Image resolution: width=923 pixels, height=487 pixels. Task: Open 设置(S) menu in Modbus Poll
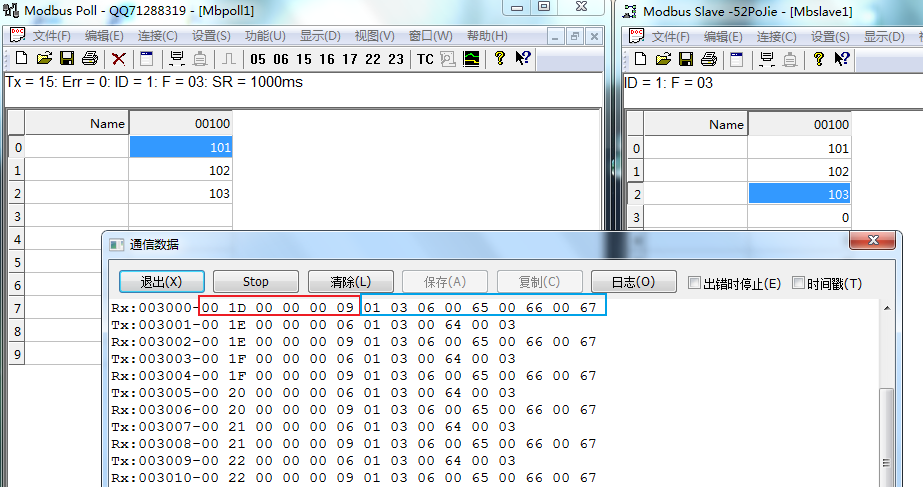tap(211, 36)
